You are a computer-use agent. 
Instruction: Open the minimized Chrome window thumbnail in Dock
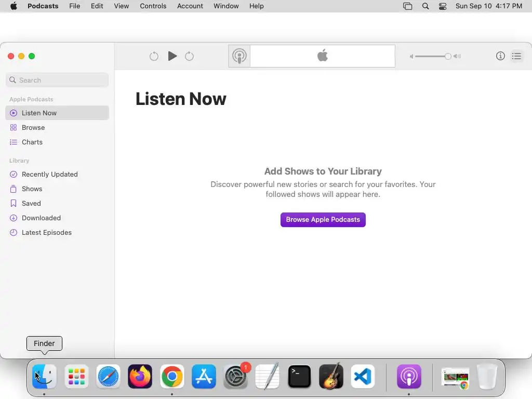point(455,378)
